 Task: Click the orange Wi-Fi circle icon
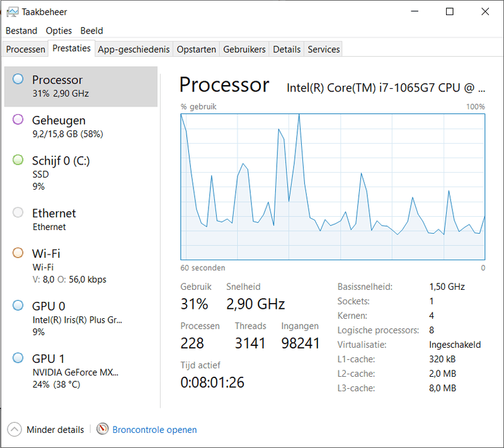(x=18, y=253)
